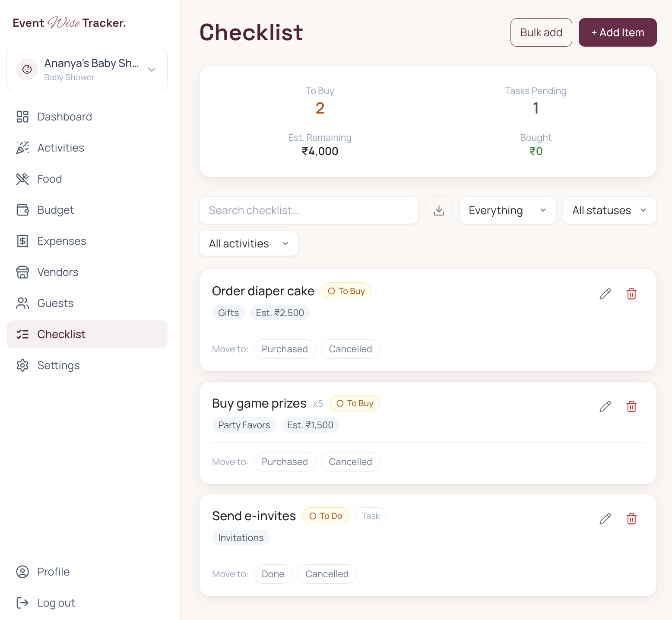Click the Expenses receipt icon
Image resolution: width=672 pixels, height=620 pixels.
(22, 241)
